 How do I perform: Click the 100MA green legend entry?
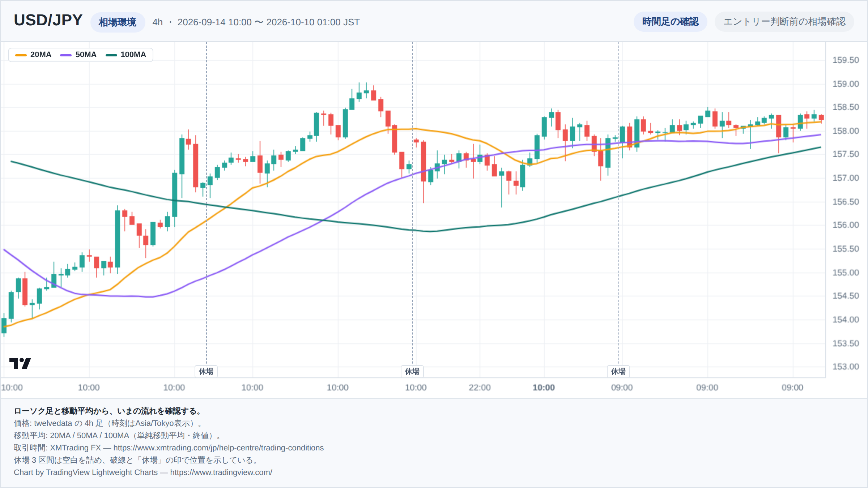126,55
